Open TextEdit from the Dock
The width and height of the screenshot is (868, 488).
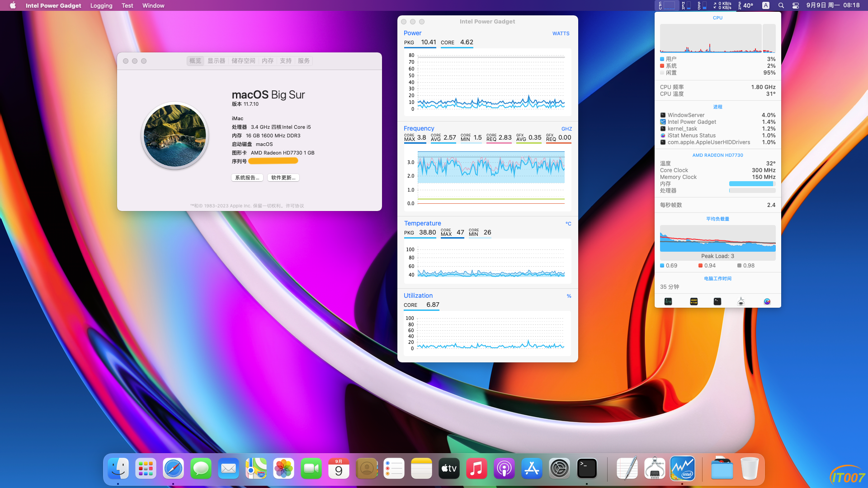627,469
